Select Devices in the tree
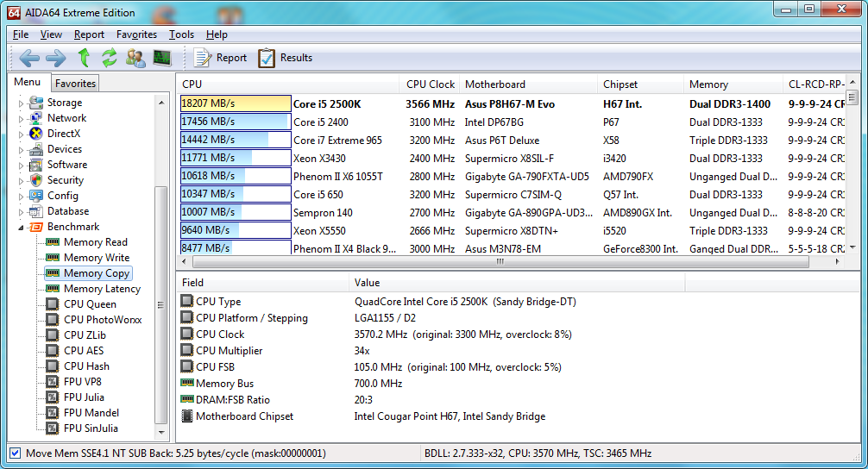 point(64,149)
